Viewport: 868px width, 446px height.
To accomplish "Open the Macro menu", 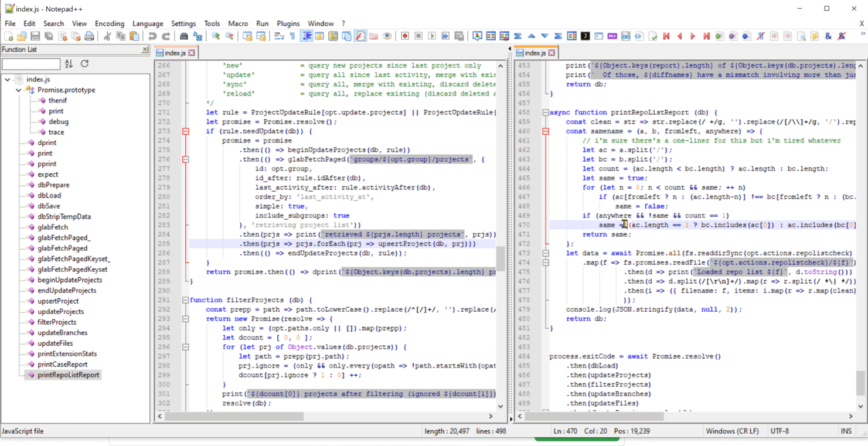I will [238, 23].
